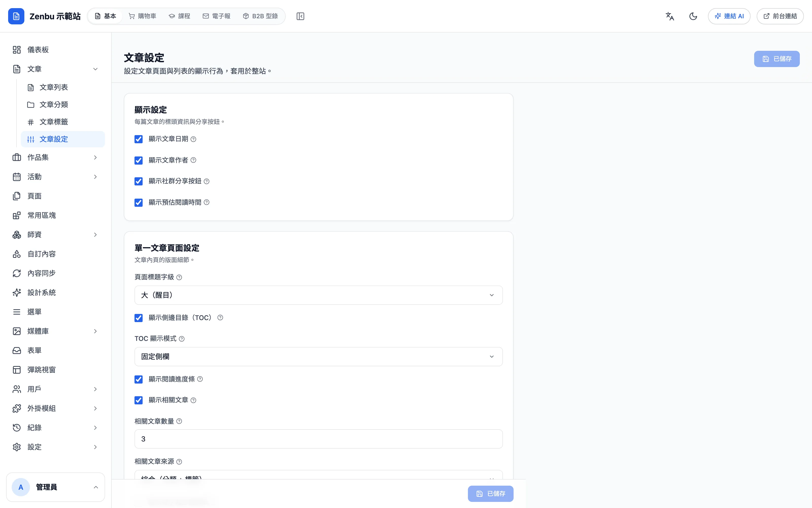
Task: Click help icon beside 頁面標題字級
Action: pos(179,277)
